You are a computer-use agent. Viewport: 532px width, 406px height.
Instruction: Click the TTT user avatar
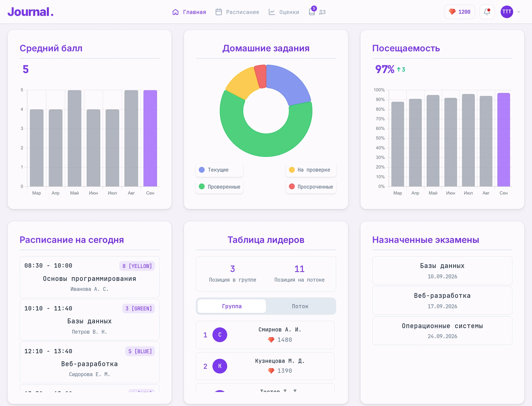coord(507,12)
